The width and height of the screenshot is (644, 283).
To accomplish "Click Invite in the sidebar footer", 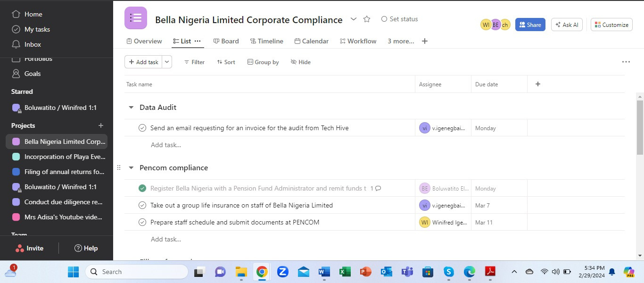I will click(30, 248).
